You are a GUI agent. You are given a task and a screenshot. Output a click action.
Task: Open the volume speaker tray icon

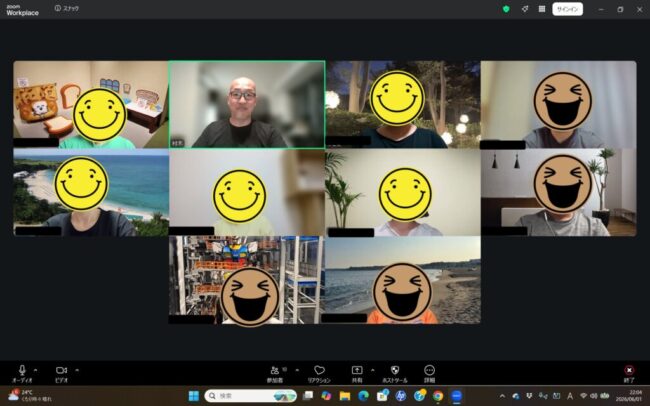(594, 396)
